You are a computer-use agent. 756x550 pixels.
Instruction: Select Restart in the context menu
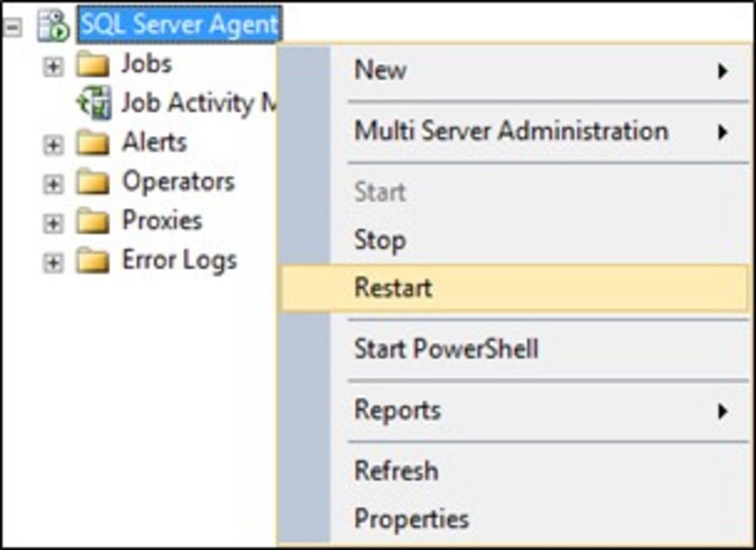point(393,288)
